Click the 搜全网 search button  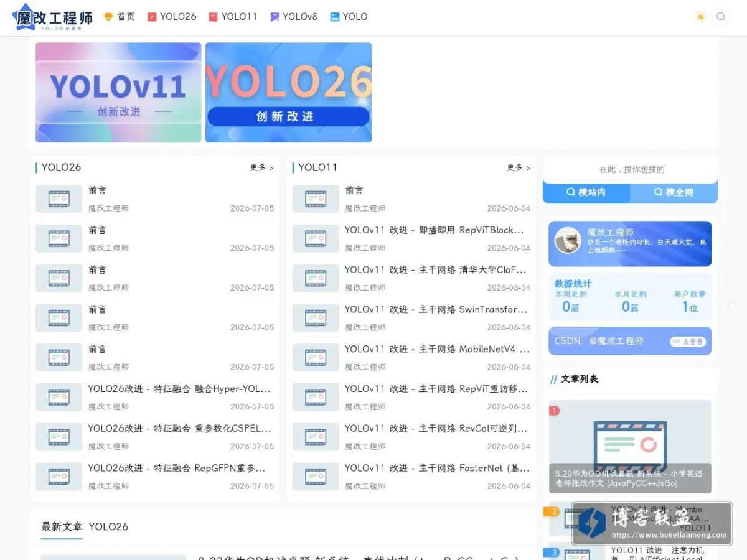(x=674, y=192)
